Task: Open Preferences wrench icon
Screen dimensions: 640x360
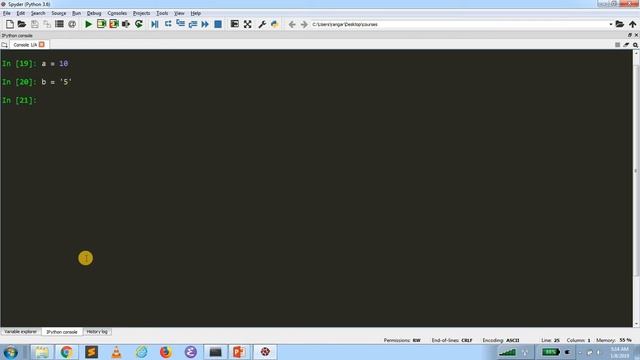Action: pyautogui.click(x=262, y=24)
